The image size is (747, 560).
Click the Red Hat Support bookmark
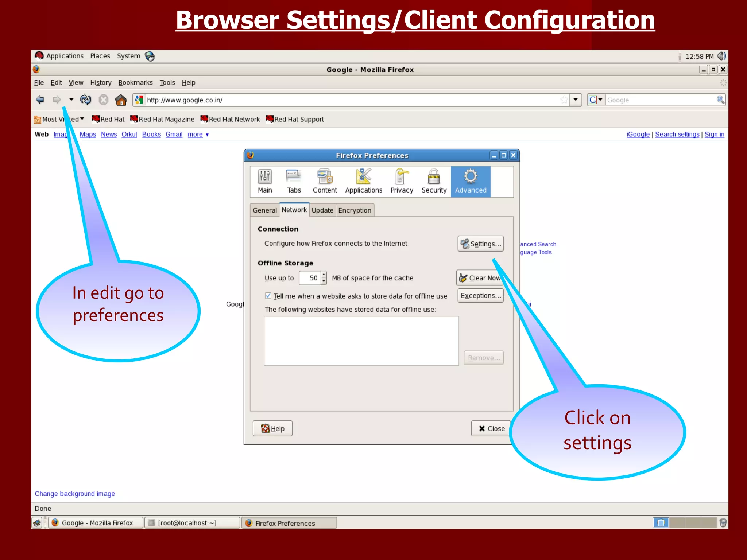pyautogui.click(x=295, y=119)
